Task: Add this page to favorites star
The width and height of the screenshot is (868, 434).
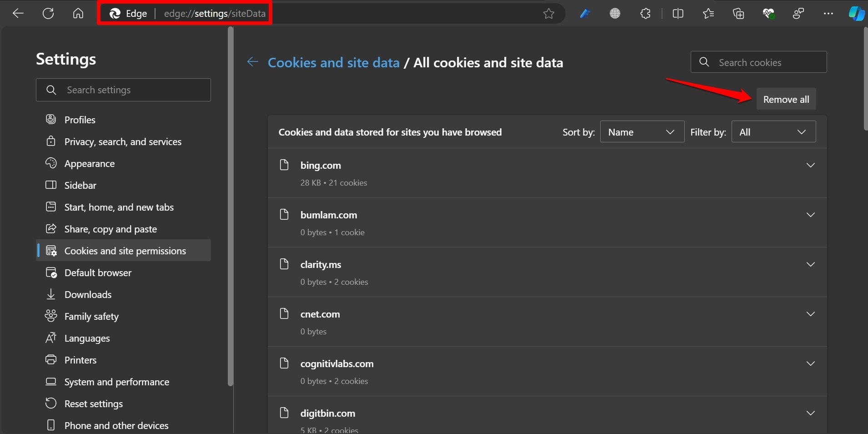Action: pyautogui.click(x=549, y=14)
